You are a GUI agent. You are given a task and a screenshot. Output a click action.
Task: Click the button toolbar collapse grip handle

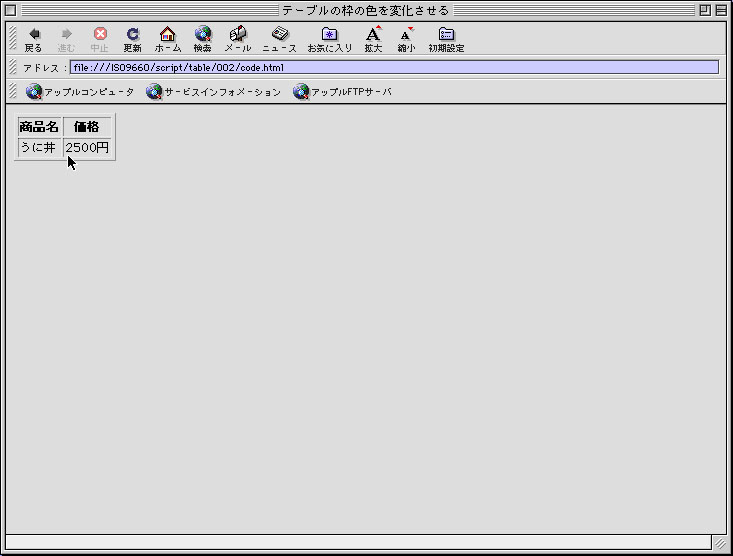[13, 38]
